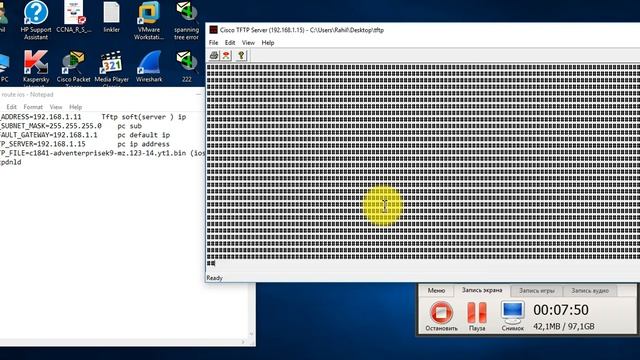The width and height of the screenshot is (640, 360).
Task: Click the Cisco TFTP Server title bar icon
Action: coord(213,30)
